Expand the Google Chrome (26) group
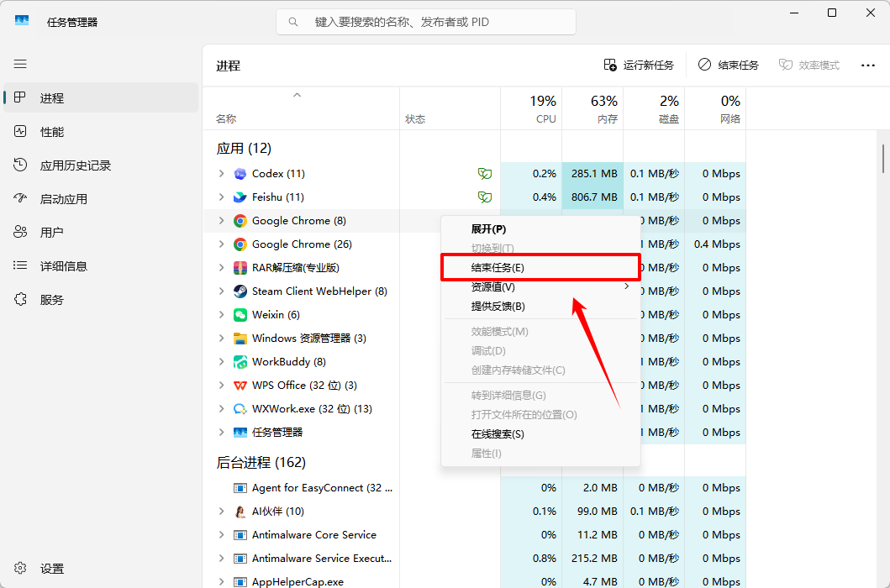Image resolution: width=890 pixels, height=588 pixels. click(221, 244)
